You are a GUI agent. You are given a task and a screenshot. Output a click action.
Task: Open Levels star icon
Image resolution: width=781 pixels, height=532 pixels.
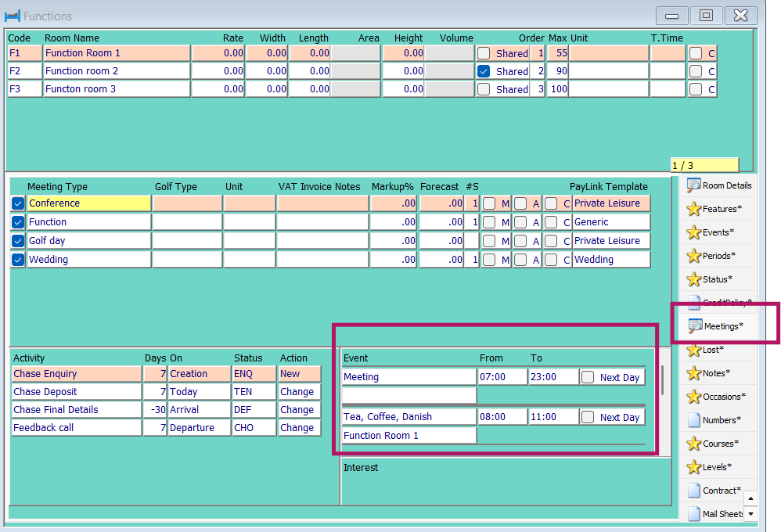tap(693, 467)
